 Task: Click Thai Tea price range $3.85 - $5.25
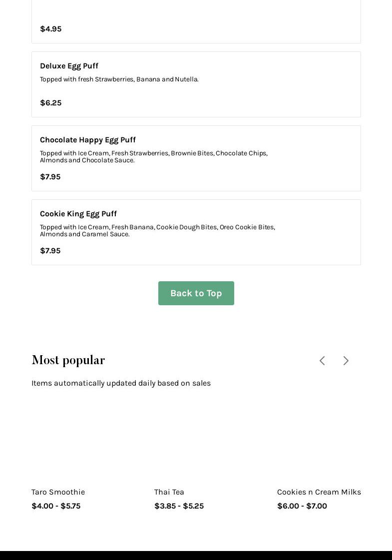tap(179, 506)
